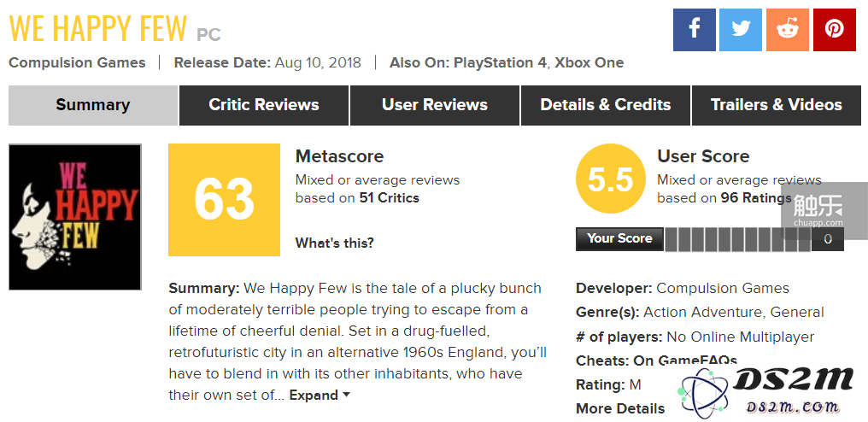The image size is (868, 422).
Task: Pin using the Pinterest icon
Action: 834,30
